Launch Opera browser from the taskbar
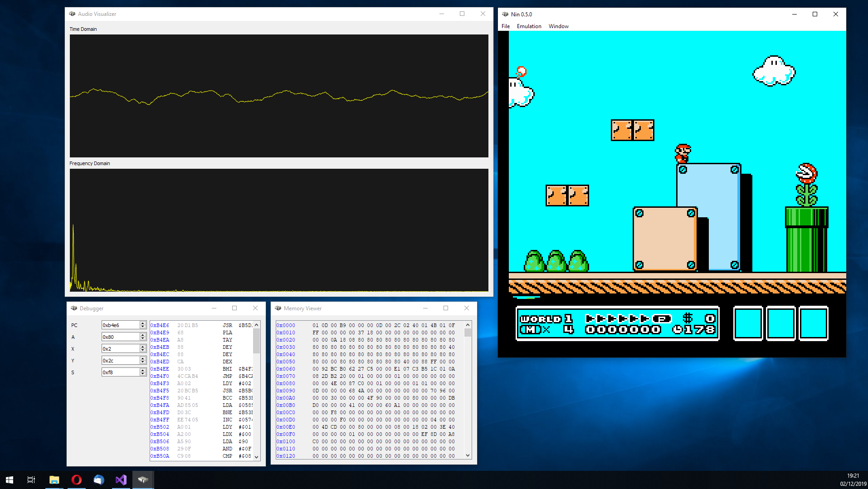 76,479
